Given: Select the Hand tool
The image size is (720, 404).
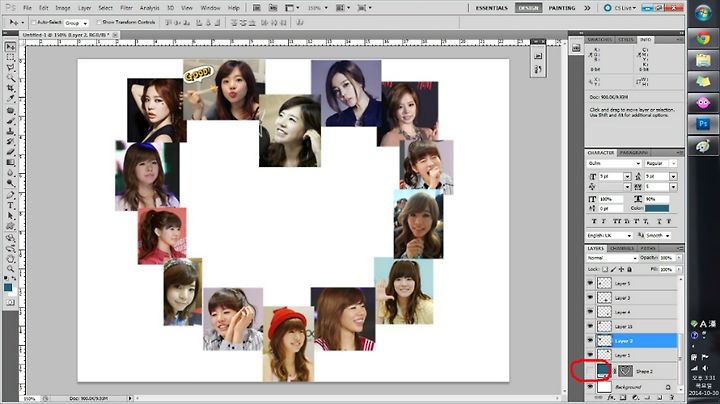Looking at the screenshot, I should [x=10, y=259].
